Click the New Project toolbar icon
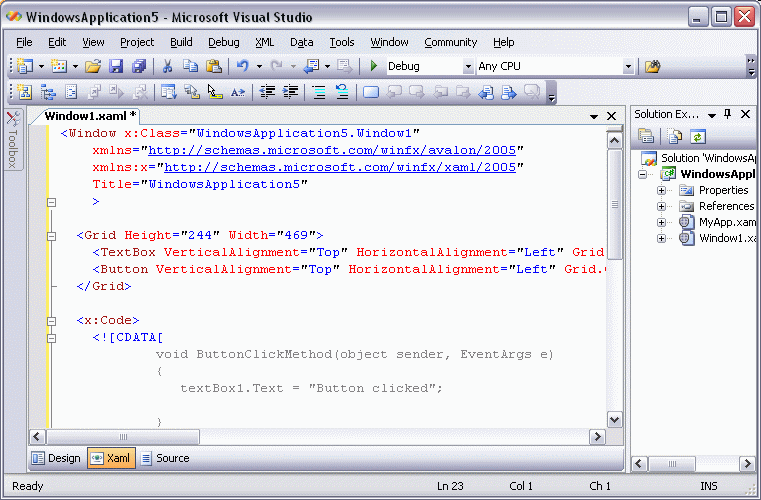 point(24,66)
